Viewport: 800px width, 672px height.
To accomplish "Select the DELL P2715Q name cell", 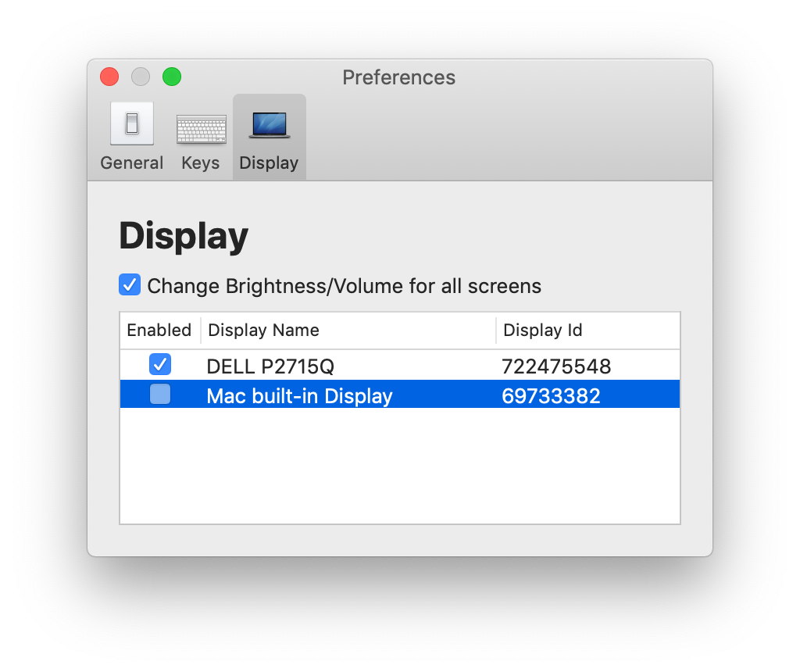I will point(270,366).
